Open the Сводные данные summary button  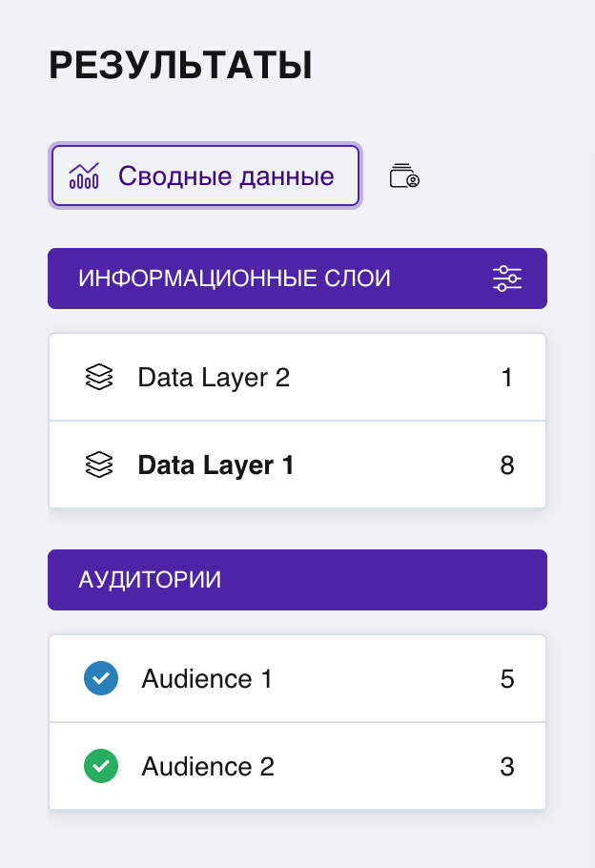(x=205, y=176)
